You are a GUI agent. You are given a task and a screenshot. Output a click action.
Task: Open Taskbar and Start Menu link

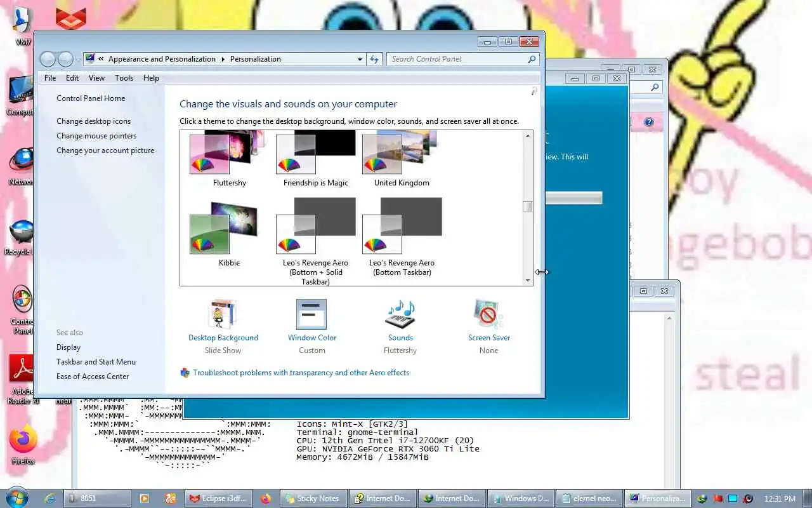pos(96,362)
